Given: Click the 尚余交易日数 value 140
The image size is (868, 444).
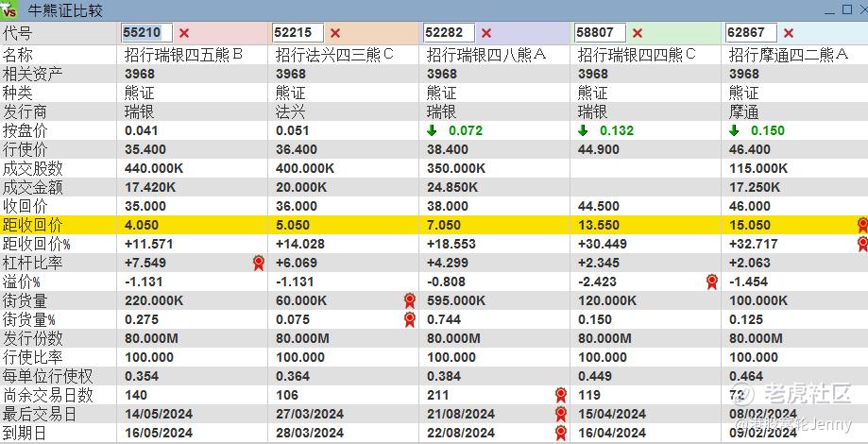Looking at the screenshot, I should coord(136,395).
